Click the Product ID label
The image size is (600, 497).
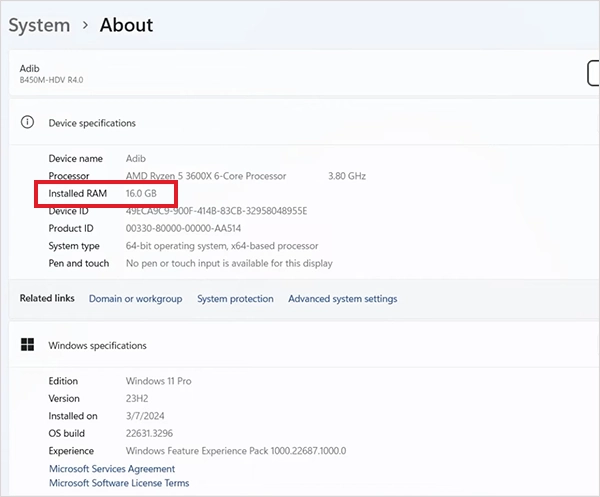tap(71, 228)
